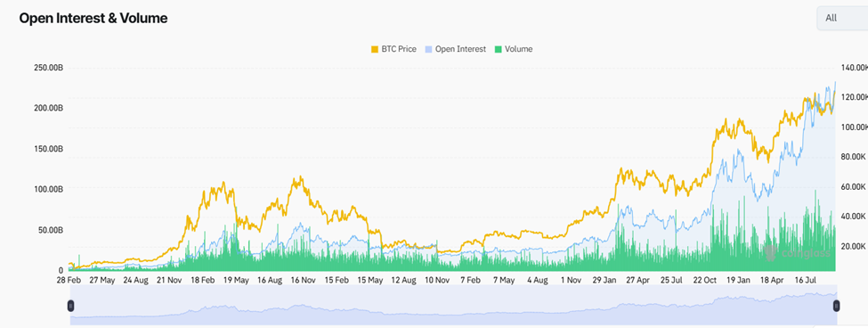This screenshot has width=868, height=328.
Task: Click the 18 Feb date label
Action: pos(203,281)
